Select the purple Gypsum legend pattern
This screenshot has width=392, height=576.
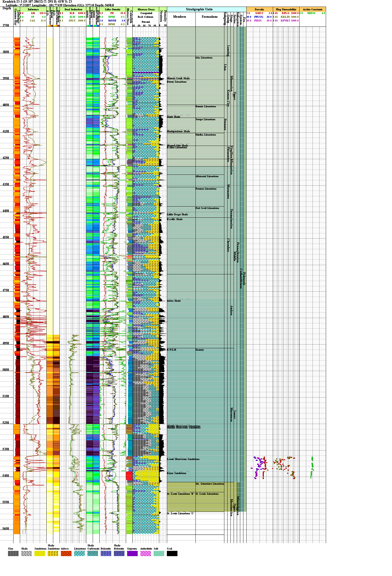132,553
